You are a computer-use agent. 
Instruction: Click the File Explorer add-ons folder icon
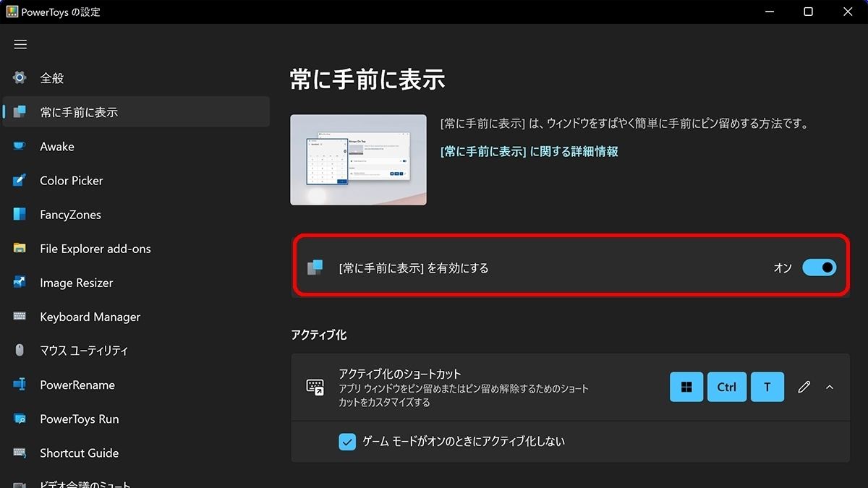click(20, 249)
